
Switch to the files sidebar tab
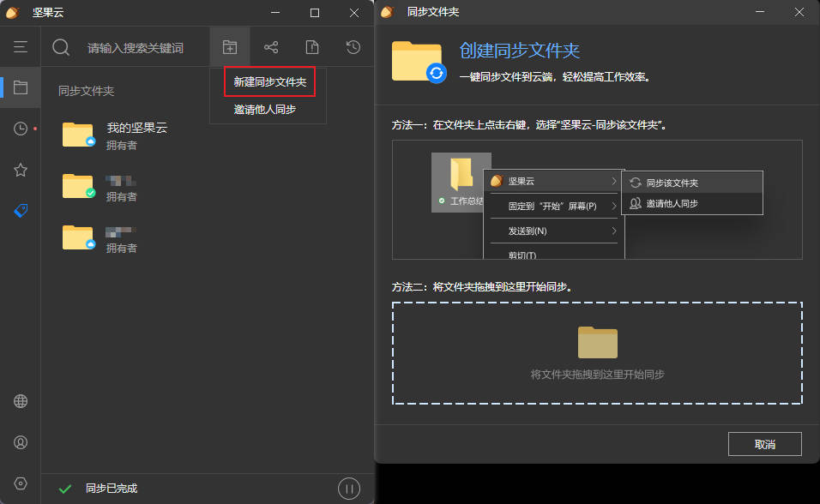coord(21,87)
